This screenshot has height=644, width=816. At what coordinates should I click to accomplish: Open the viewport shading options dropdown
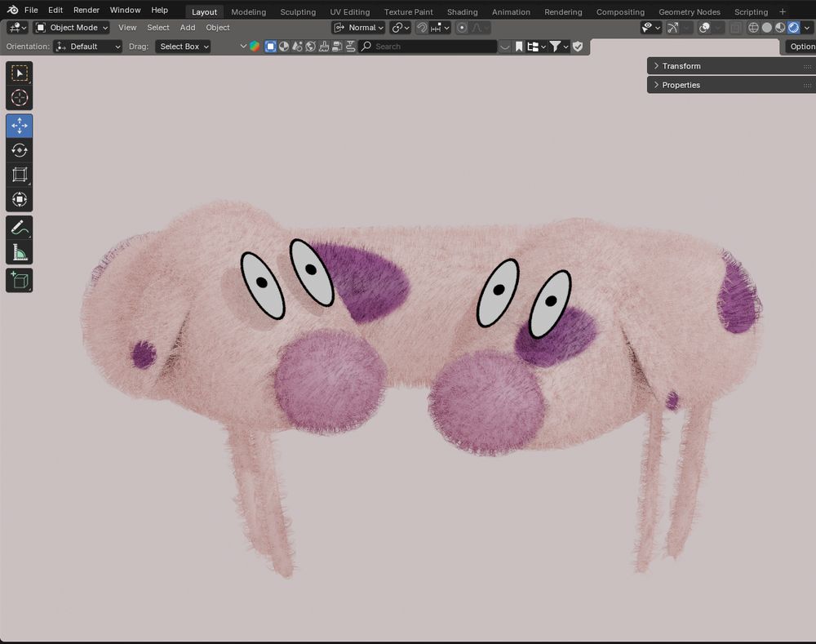(807, 28)
